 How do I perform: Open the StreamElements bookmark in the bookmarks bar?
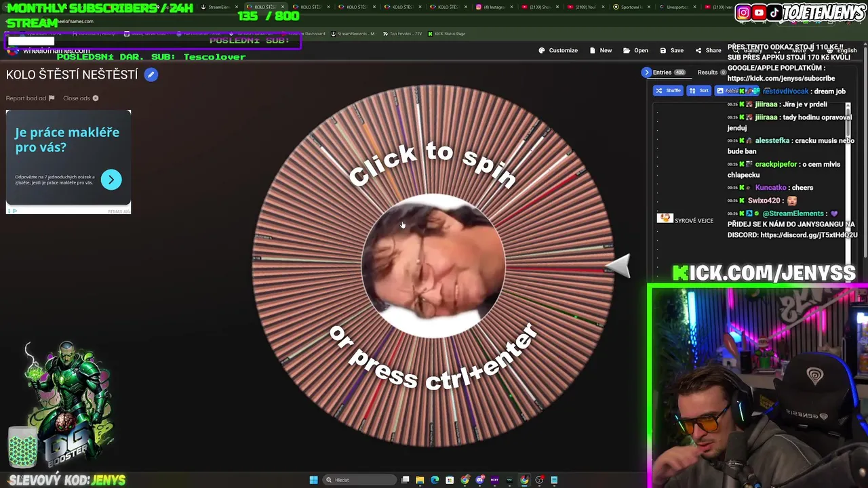pyautogui.click(x=353, y=34)
